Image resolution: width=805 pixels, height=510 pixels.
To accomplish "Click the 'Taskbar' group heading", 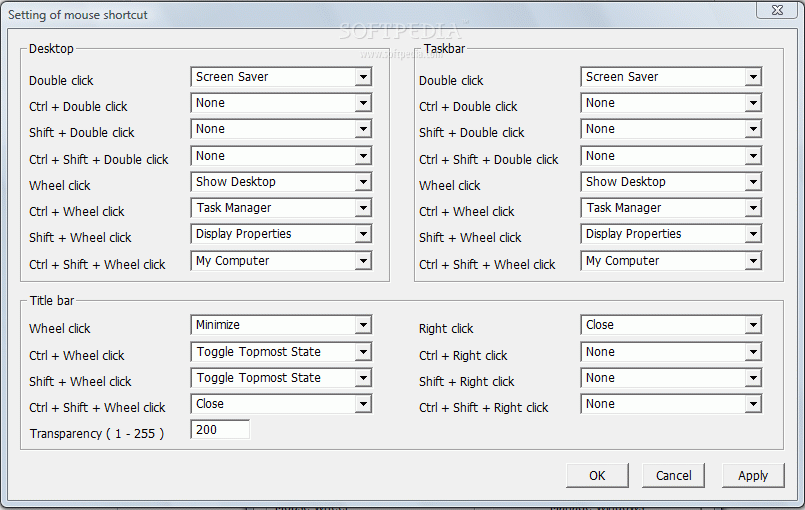I will [444, 49].
